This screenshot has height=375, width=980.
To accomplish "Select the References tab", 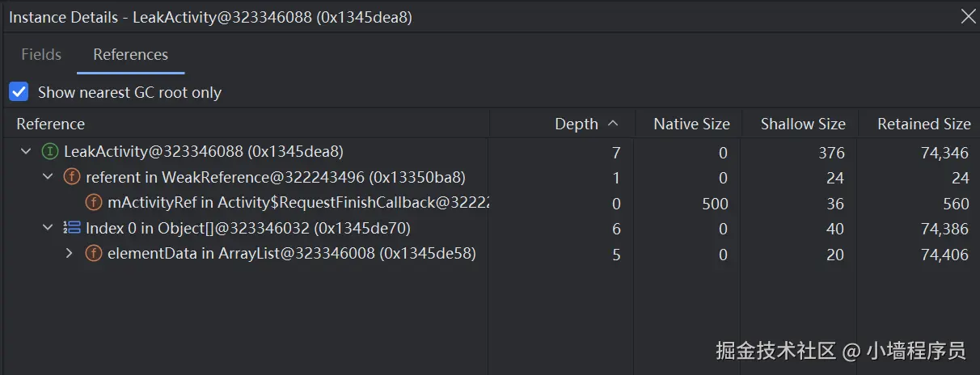I will click(x=130, y=55).
